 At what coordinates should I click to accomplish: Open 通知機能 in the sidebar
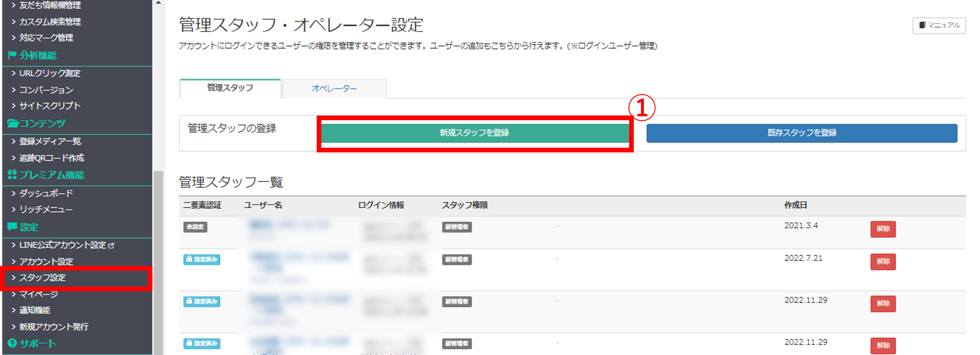[35, 311]
